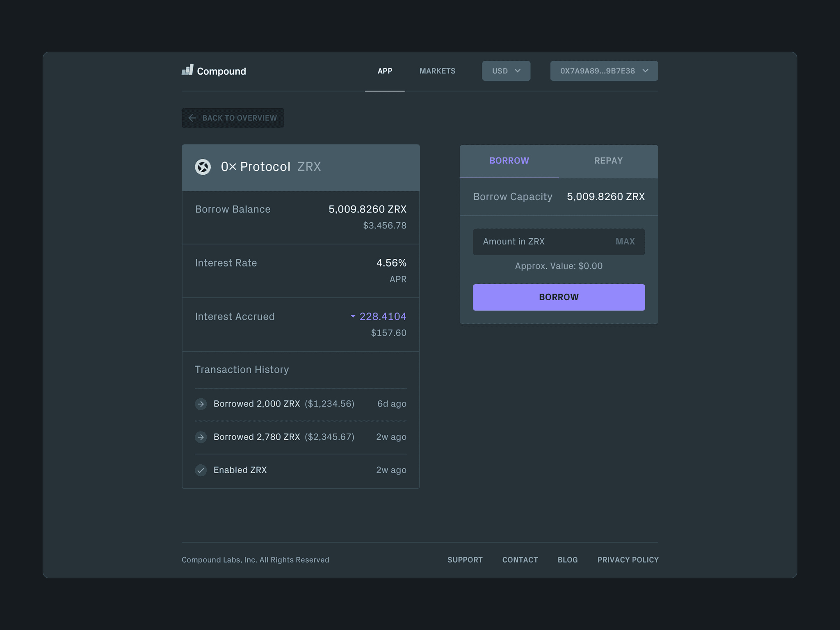Image resolution: width=840 pixels, height=630 pixels.
Task: Open the Markets navigation item
Action: (x=437, y=71)
